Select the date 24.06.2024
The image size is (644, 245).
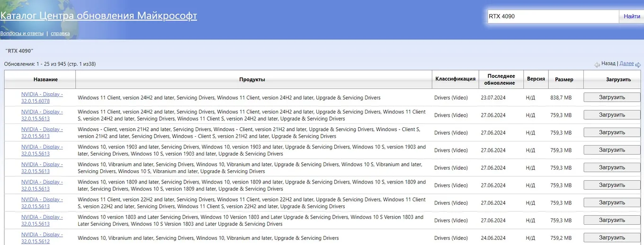(494, 238)
